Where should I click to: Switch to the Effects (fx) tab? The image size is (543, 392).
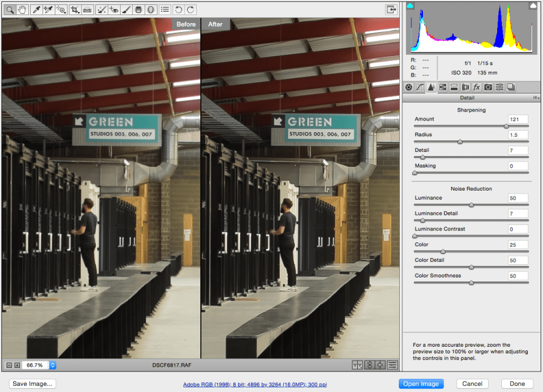477,87
